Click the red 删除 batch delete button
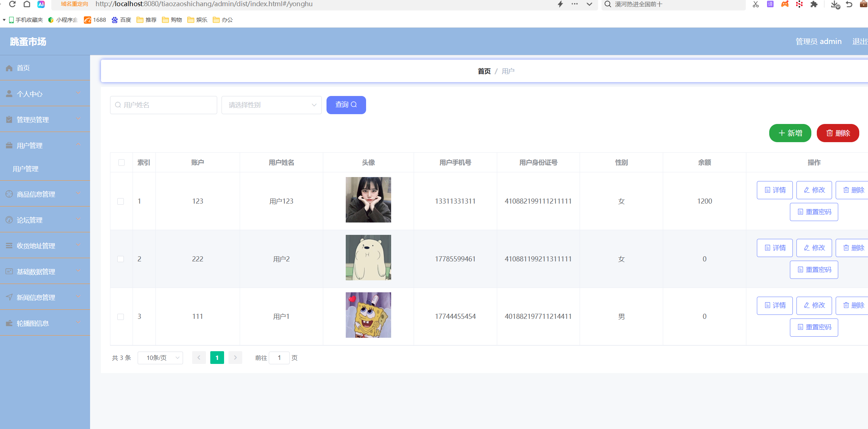Image resolution: width=868 pixels, height=429 pixels. [x=838, y=133]
